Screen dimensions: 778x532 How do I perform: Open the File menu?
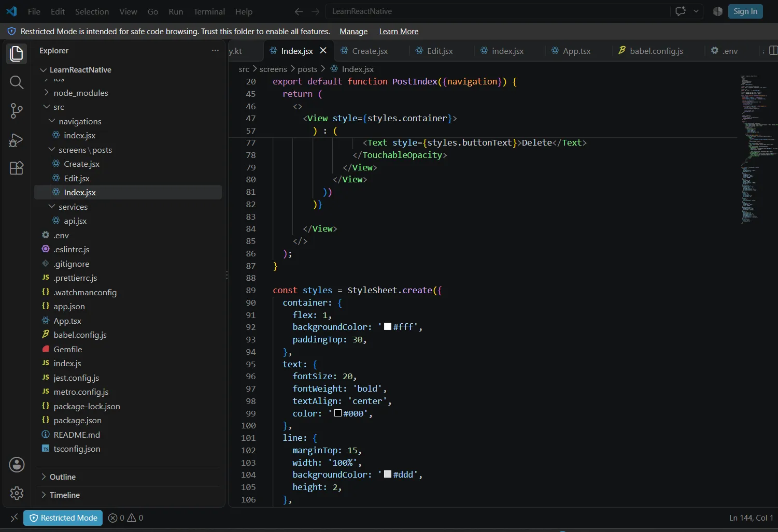(x=34, y=11)
